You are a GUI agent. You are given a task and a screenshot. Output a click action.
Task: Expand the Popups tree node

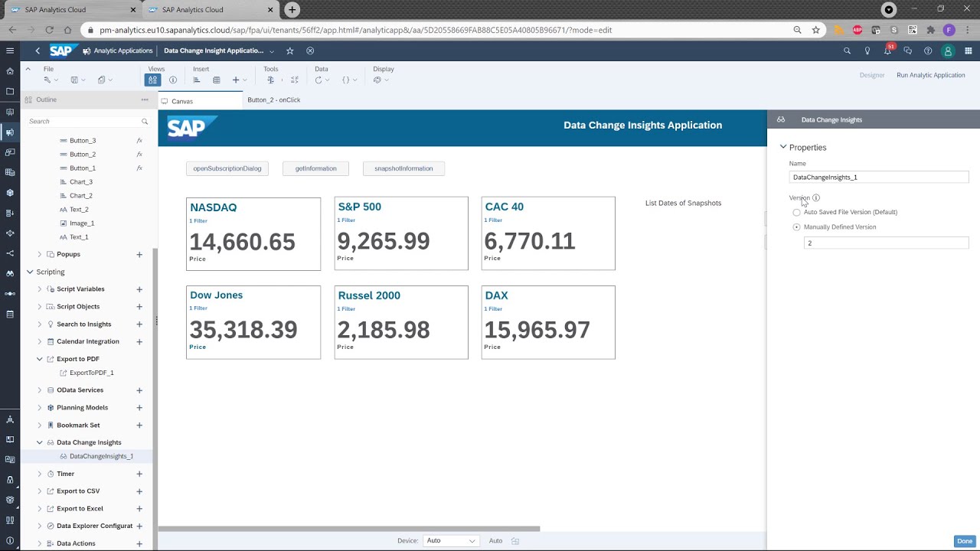40,254
